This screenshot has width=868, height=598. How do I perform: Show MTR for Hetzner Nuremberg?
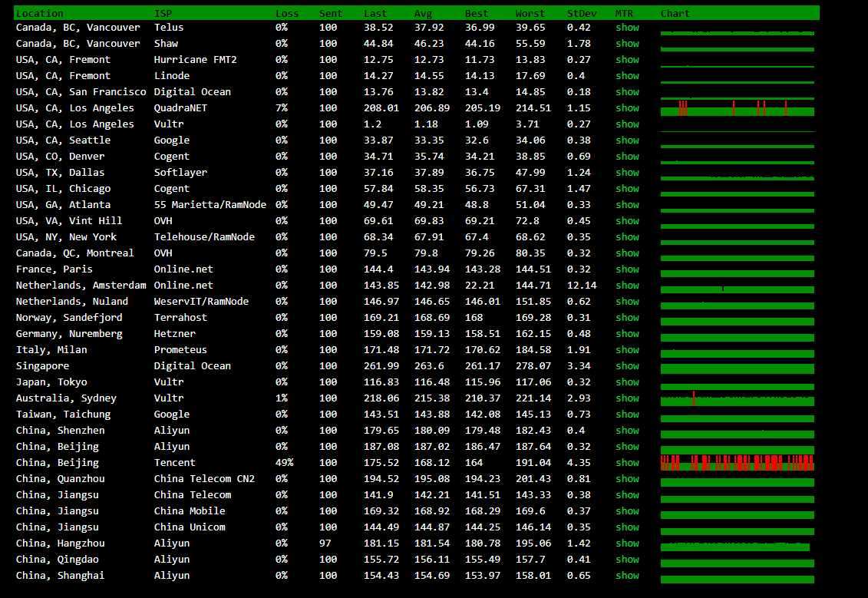pos(627,333)
